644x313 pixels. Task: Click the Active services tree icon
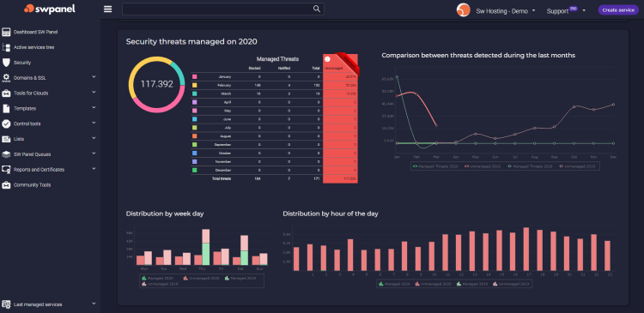(x=6, y=47)
